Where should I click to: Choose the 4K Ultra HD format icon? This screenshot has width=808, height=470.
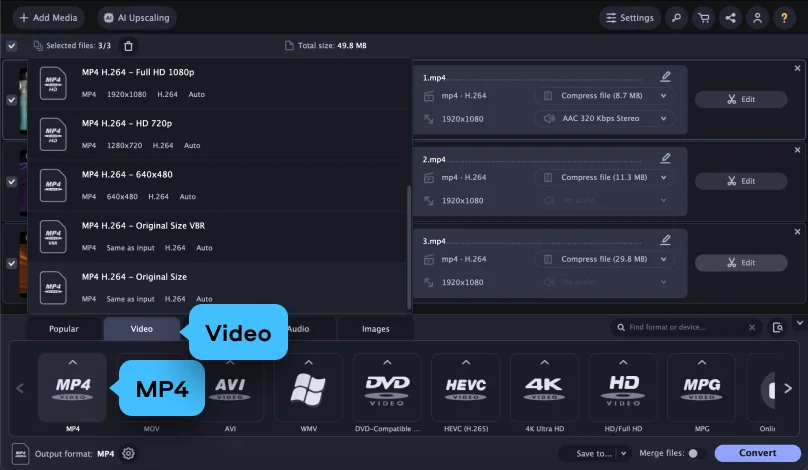(545, 389)
